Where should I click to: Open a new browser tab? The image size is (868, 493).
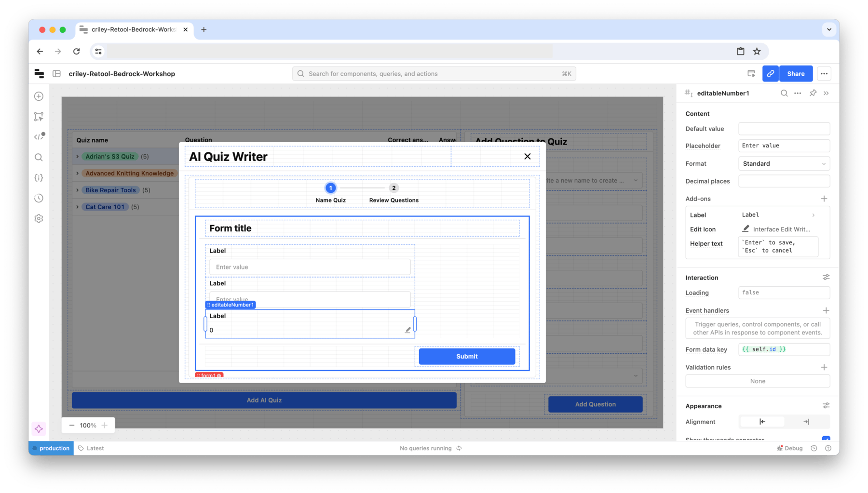[204, 29]
